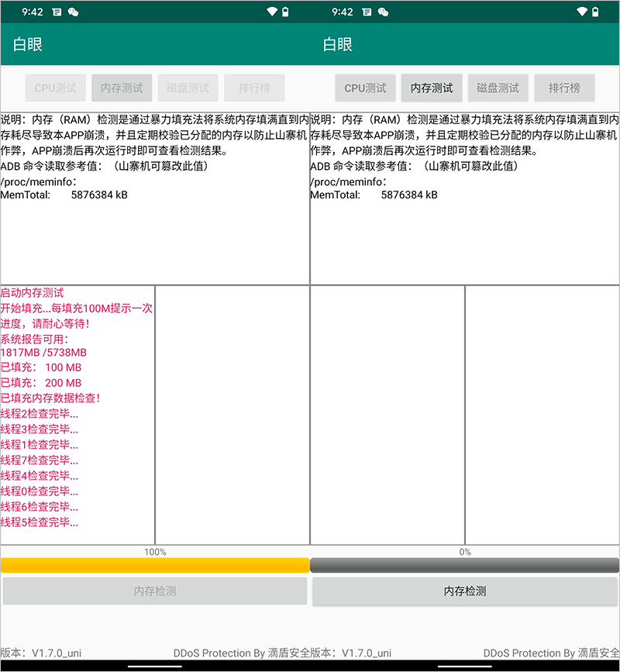
Task: Tap Wi-Fi signal icon on right screen
Action: pyautogui.click(x=581, y=12)
